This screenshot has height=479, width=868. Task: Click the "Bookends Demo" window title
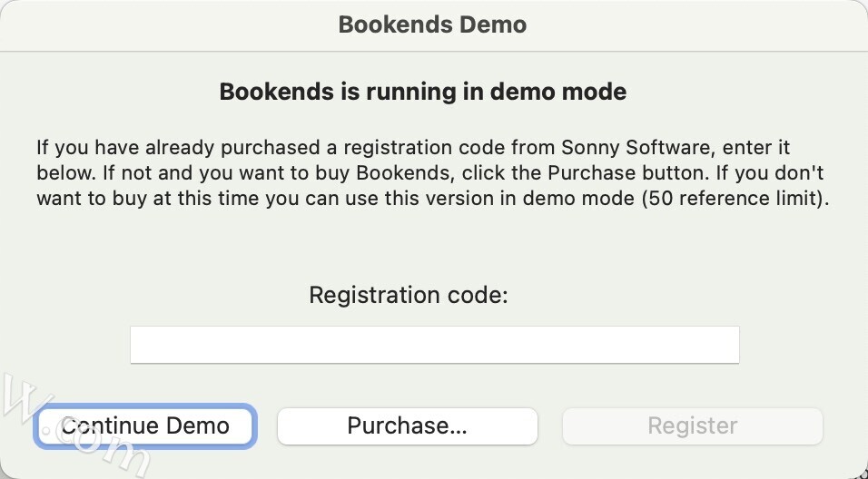[432, 24]
